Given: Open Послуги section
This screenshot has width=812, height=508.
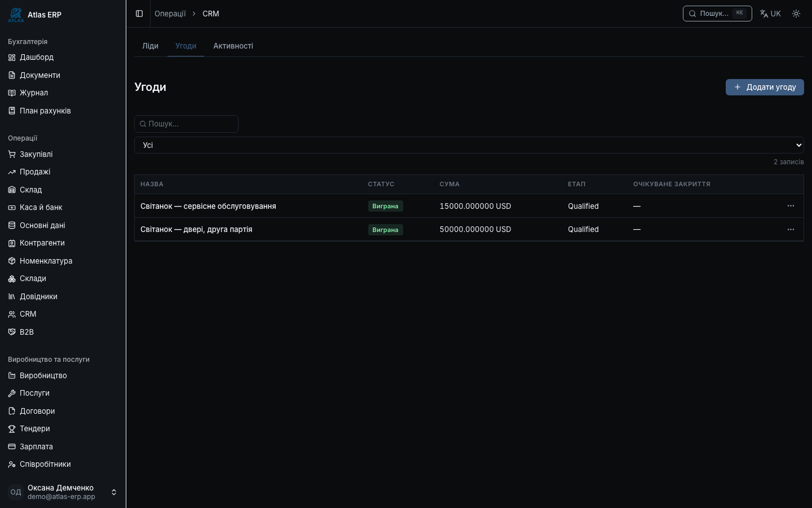Looking at the screenshot, I should click(63, 393).
